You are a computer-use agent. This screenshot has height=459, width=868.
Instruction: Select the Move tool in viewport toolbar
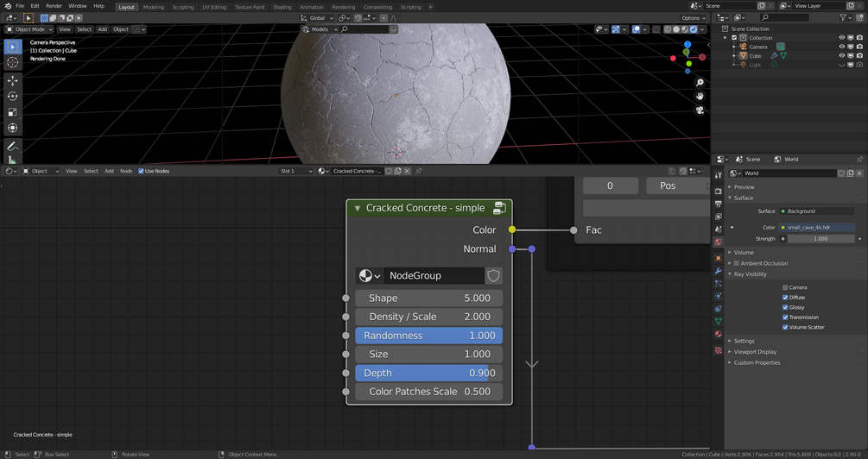[x=12, y=80]
